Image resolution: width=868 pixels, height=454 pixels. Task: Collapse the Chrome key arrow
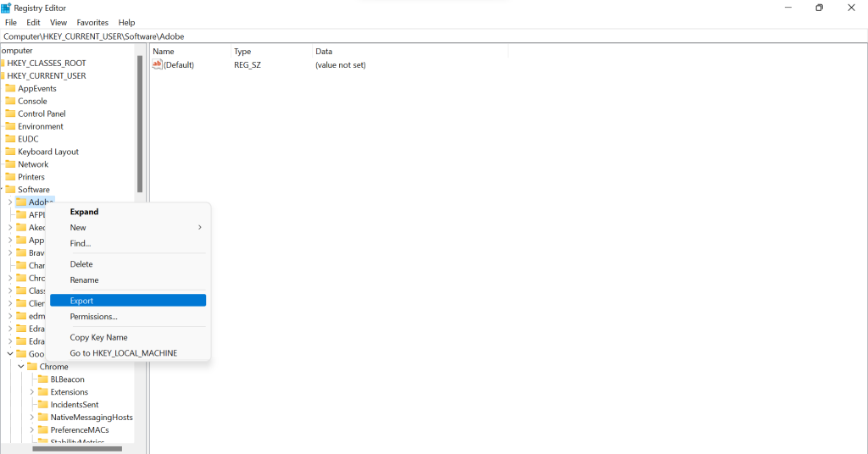[x=21, y=367]
